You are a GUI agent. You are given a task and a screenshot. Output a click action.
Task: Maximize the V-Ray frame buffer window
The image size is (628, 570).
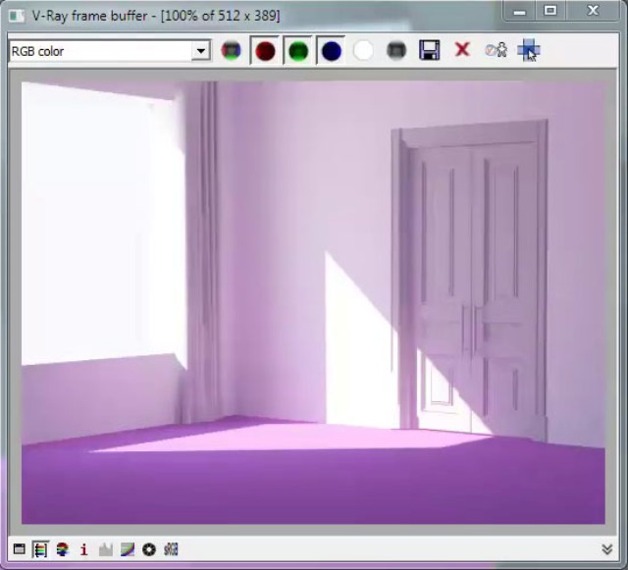point(551,10)
